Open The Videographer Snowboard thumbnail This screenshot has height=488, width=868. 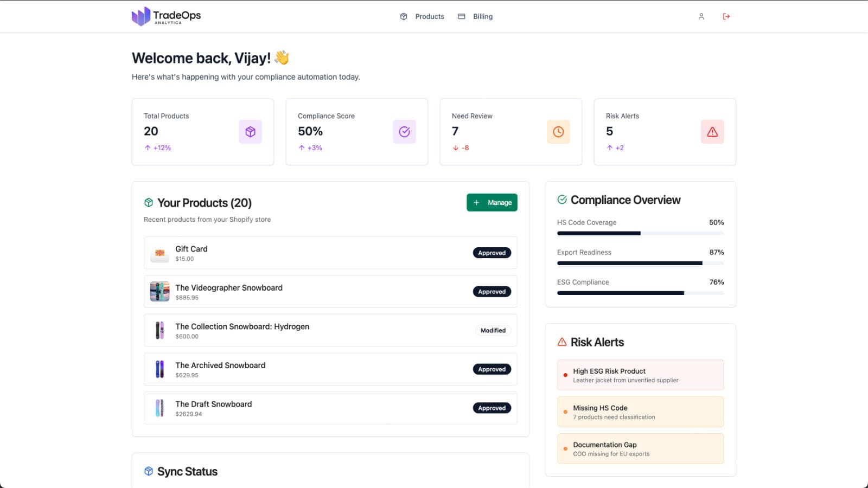click(x=159, y=292)
